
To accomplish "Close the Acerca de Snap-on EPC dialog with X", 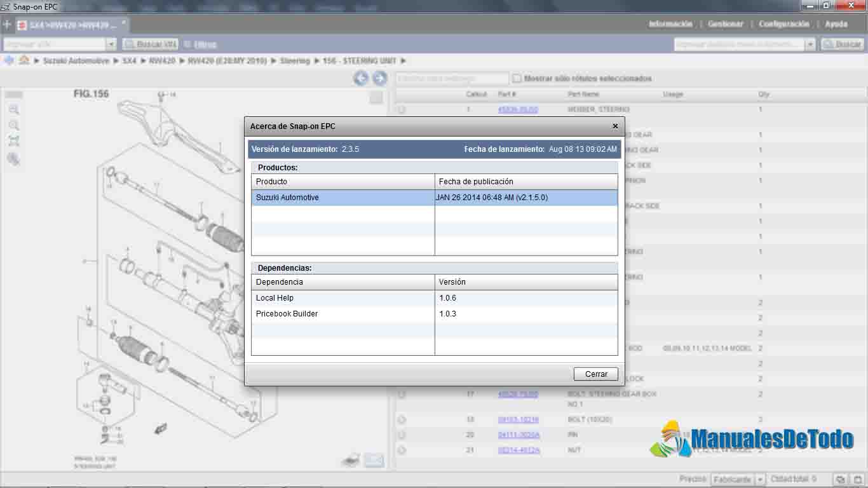I will (614, 126).
